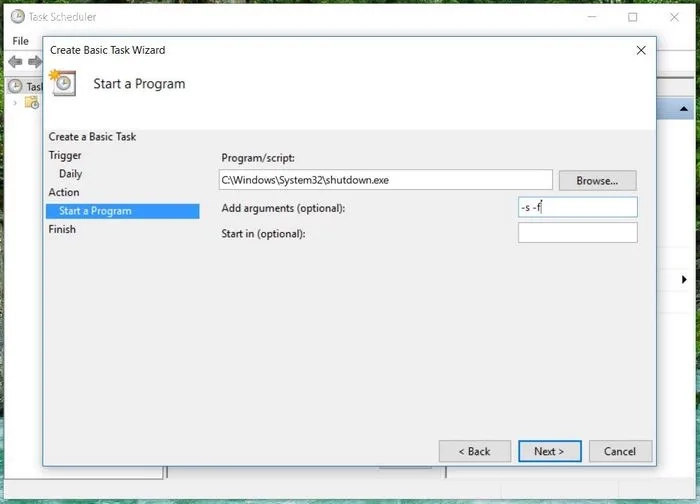Go to the Start a Program step
The image size is (700, 504).
pos(95,211)
